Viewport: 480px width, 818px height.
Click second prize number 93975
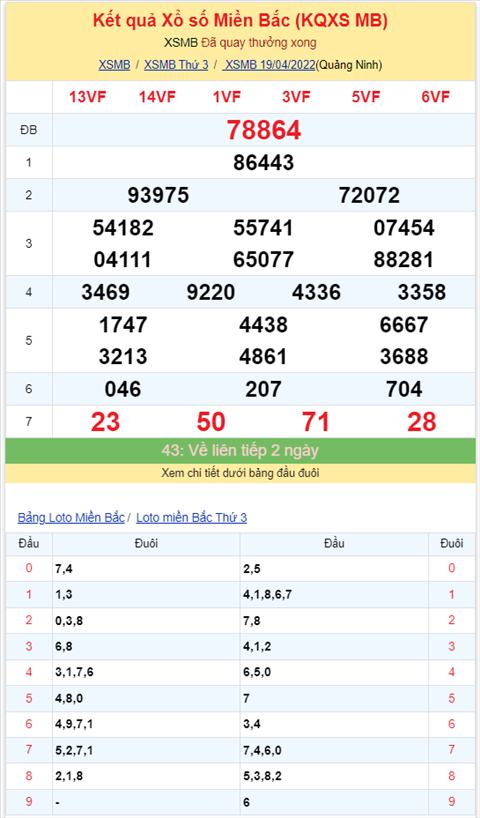(158, 195)
